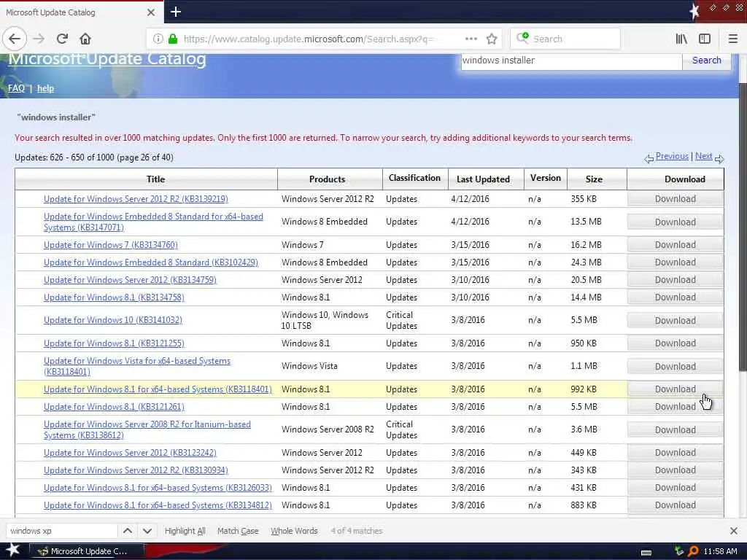Sort results by Classification column
747x560 pixels.
click(x=415, y=178)
